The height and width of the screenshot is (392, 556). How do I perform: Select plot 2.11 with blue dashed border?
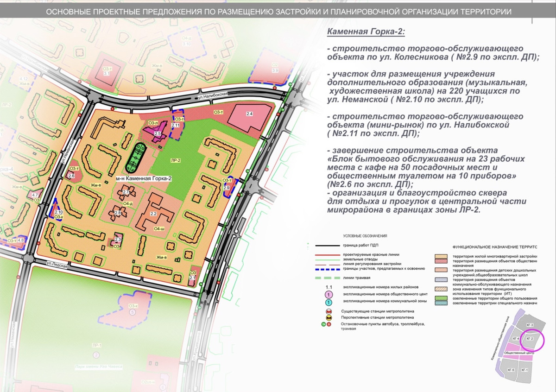coord(176,124)
